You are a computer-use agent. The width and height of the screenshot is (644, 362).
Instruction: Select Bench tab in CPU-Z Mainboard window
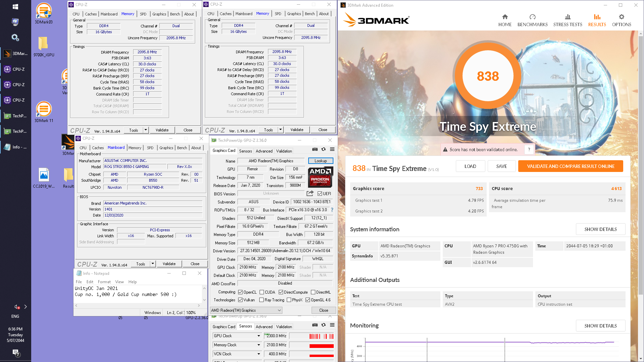pos(182,148)
